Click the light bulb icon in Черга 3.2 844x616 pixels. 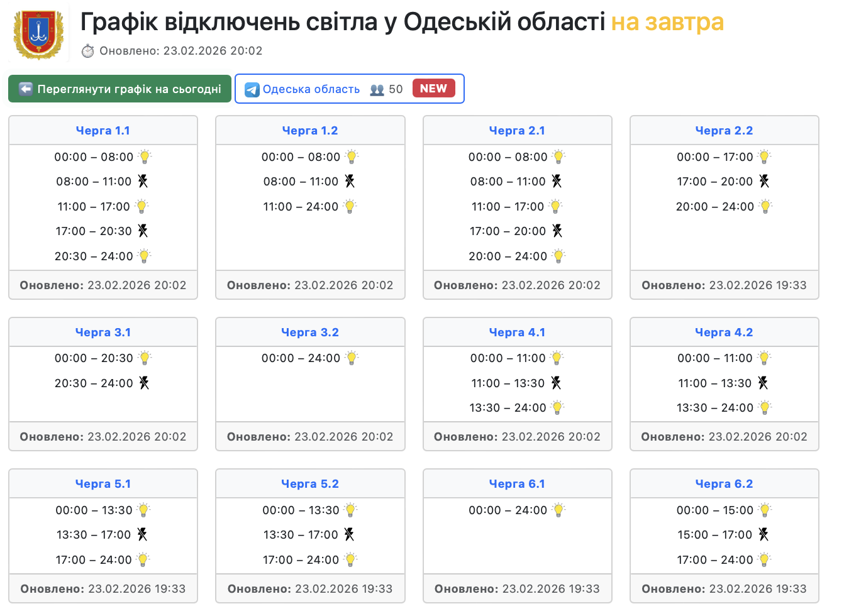coord(352,358)
